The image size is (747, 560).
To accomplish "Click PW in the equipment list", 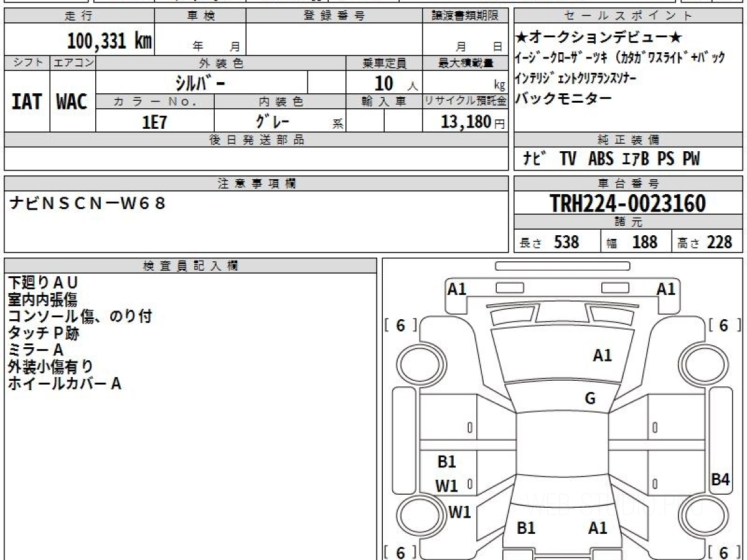I will pyautogui.click(x=690, y=159).
